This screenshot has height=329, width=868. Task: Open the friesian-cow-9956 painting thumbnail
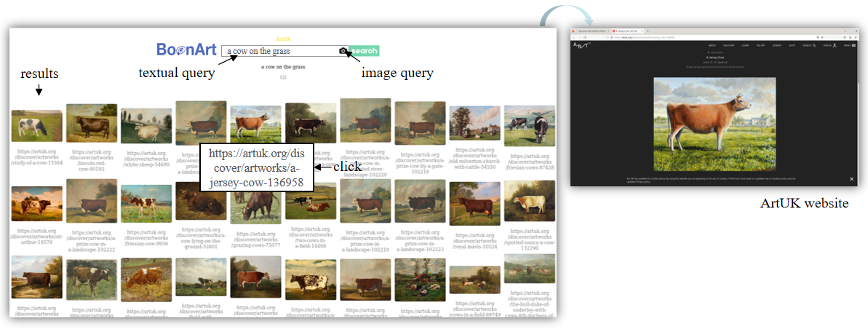(x=146, y=204)
